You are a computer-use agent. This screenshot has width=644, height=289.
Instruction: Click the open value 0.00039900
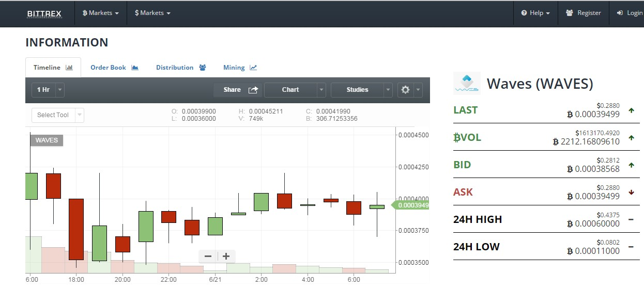(199, 111)
